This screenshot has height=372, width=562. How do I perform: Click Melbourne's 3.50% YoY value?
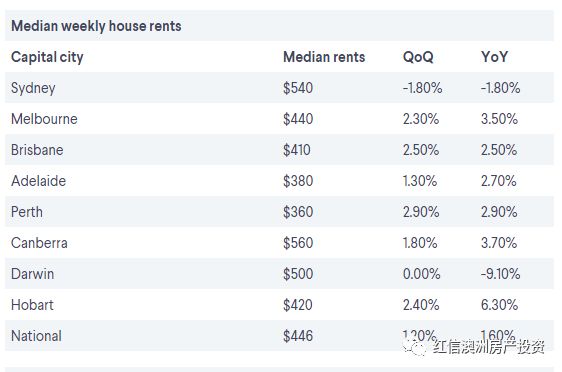click(499, 119)
